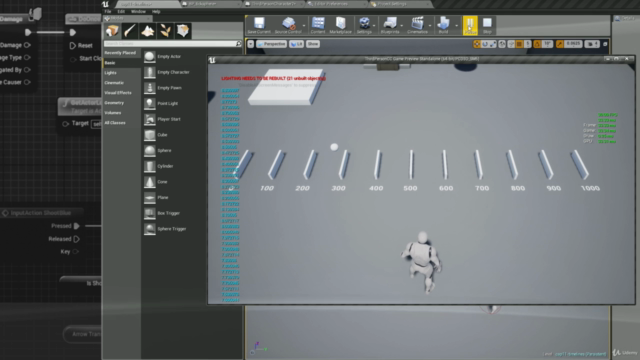Stop the play session
The height and width of the screenshot is (360, 640).
point(487,25)
